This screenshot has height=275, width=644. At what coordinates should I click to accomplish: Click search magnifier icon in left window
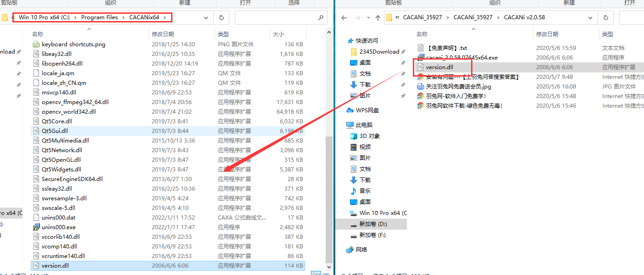(321, 18)
